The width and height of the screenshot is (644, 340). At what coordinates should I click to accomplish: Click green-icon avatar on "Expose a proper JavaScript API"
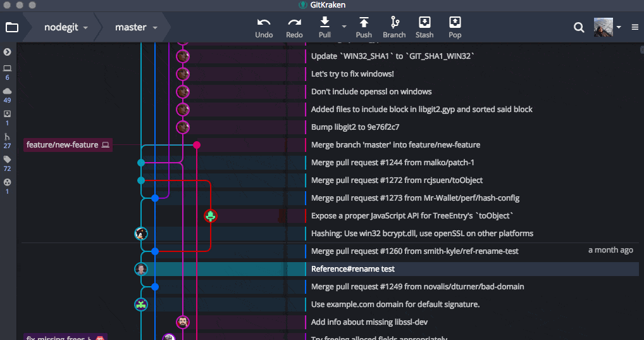click(211, 216)
